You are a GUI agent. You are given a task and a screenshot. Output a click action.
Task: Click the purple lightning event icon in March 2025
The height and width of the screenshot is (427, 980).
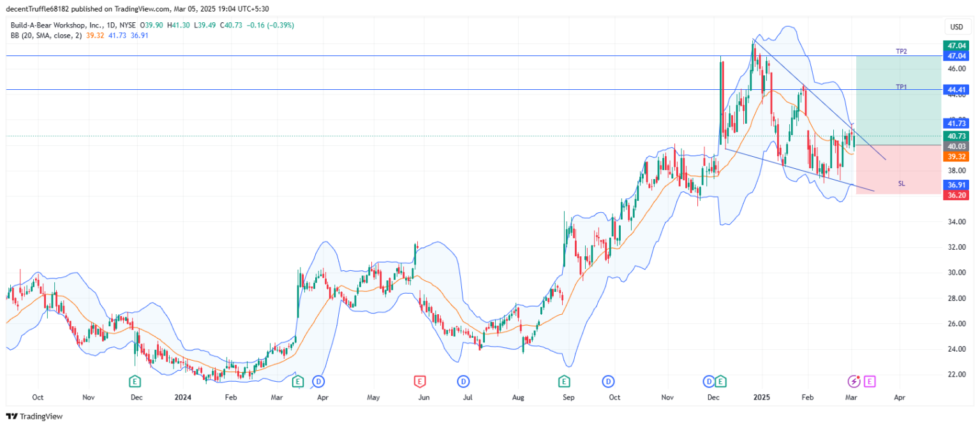click(x=854, y=381)
